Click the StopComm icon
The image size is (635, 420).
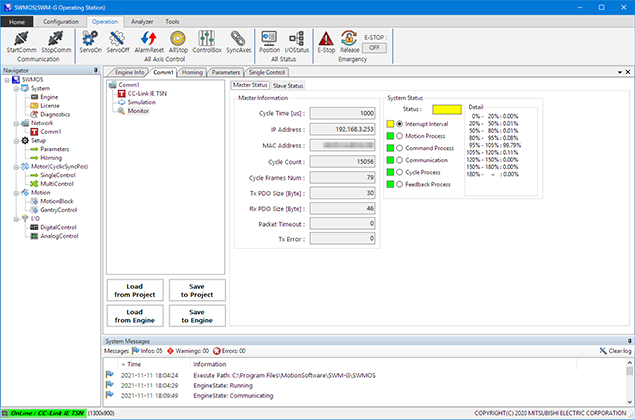tap(56, 38)
